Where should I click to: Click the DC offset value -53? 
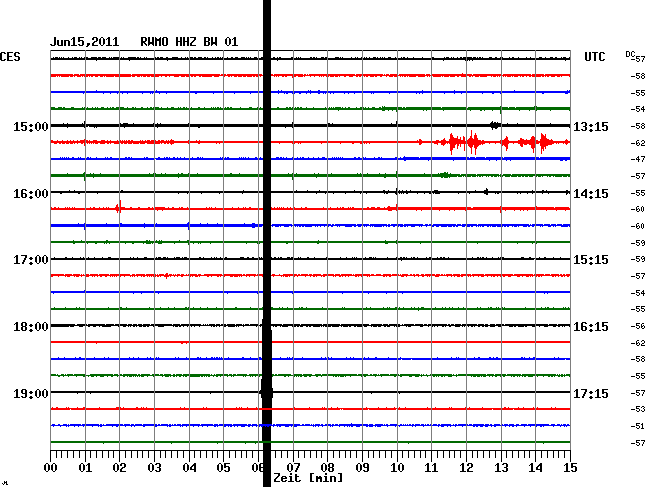[x=638, y=409]
